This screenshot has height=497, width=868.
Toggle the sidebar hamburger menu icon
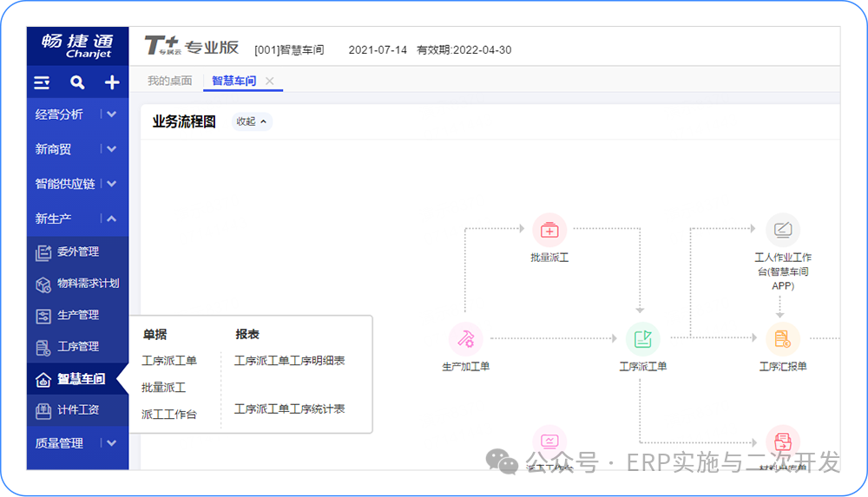point(42,82)
